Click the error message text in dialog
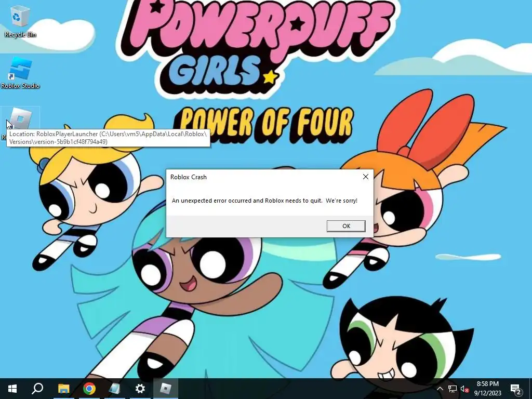Viewport: 532px width, 399px height. (264, 201)
